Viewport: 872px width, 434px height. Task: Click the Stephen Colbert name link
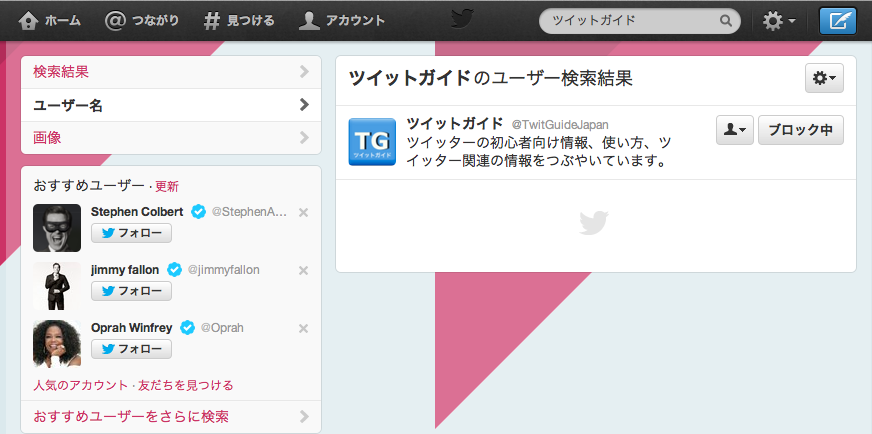coord(137,212)
